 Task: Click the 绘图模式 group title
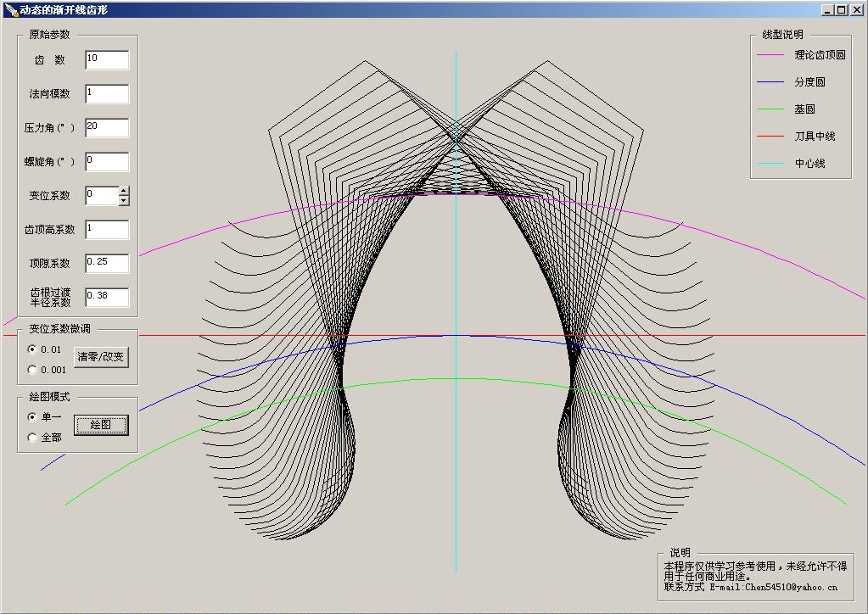click(49, 397)
